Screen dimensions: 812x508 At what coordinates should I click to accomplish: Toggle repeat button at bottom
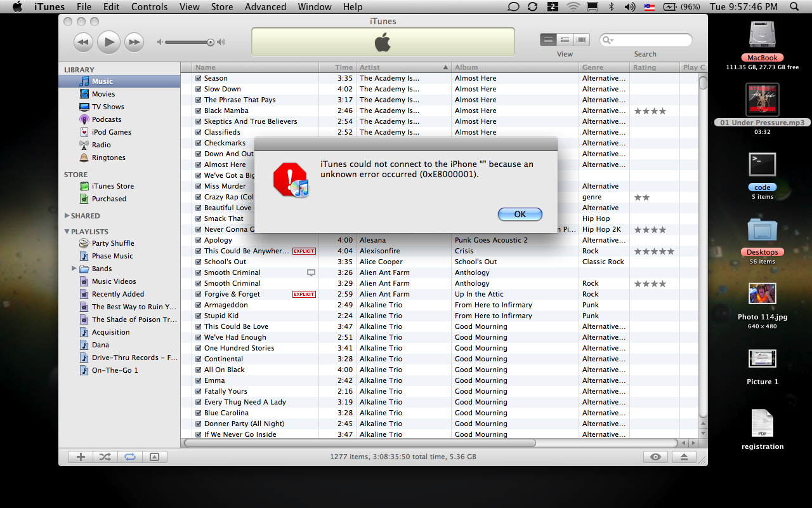point(130,457)
